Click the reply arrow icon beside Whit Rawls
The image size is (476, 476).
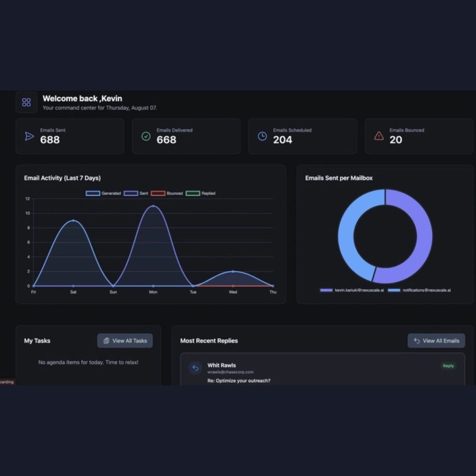(195, 368)
